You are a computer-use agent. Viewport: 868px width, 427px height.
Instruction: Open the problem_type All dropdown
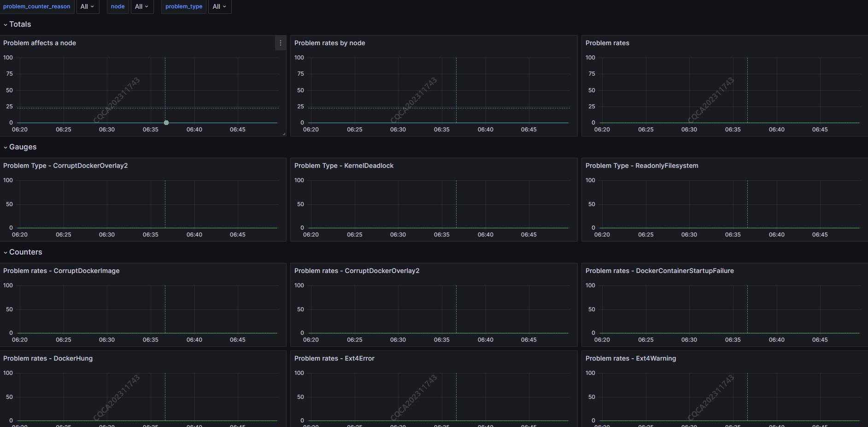(220, 6)
